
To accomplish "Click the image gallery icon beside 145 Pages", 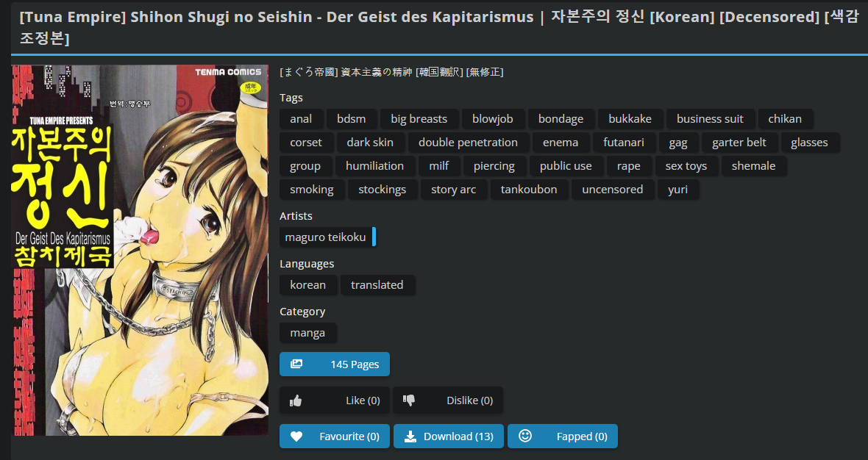I will tap(296, 364).
